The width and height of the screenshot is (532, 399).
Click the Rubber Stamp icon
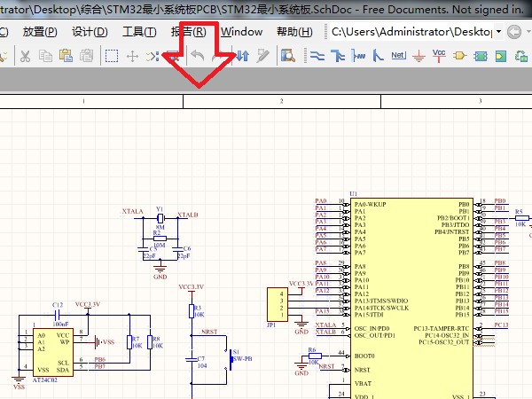point(86,56)
